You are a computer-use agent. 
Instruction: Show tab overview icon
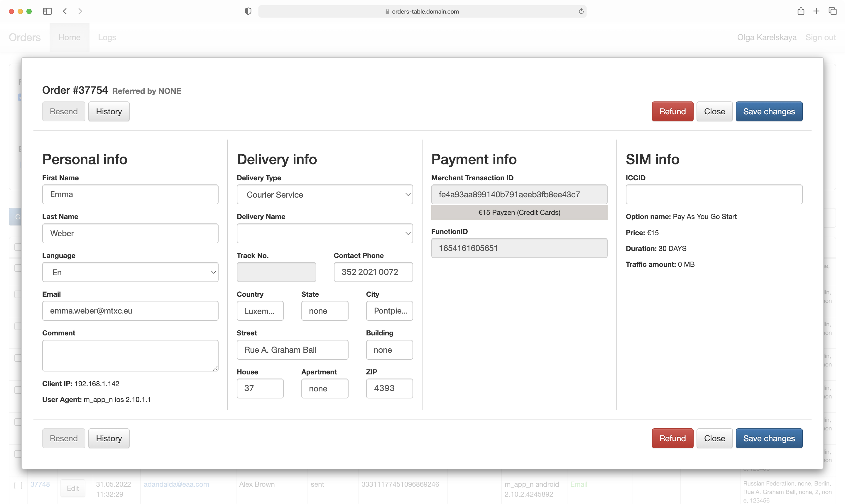(833, 11)
